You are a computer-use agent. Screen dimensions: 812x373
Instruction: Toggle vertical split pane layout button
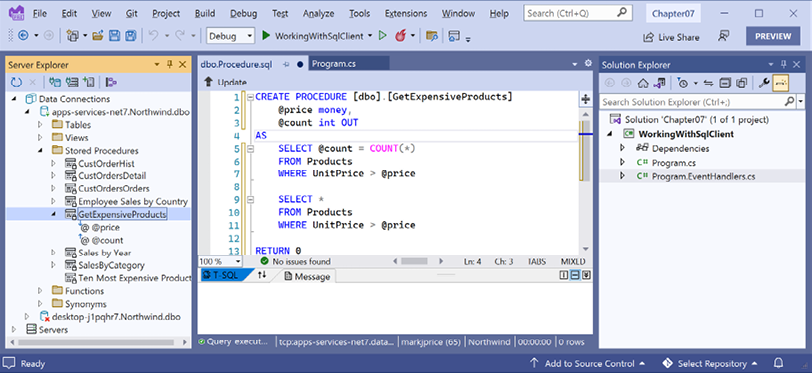[564, 276]
